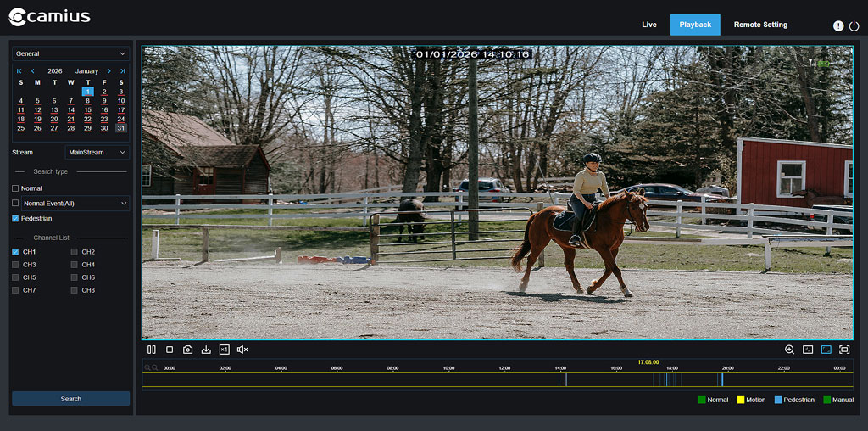This screenshot has height=431, width=868.
Task: Click the 12:00 timeline label
Action: (504, 368)
